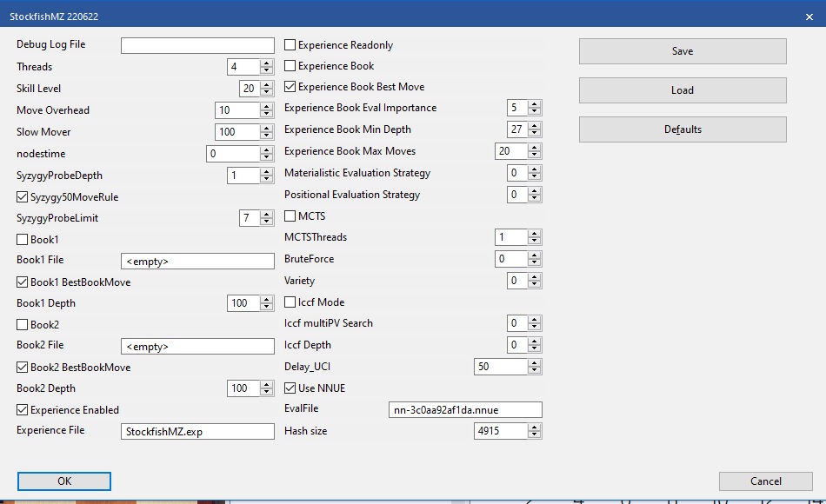The image size is (826, 504).
Task: Decrease Delay_UCI with down arrow
Action: (534, 370)
